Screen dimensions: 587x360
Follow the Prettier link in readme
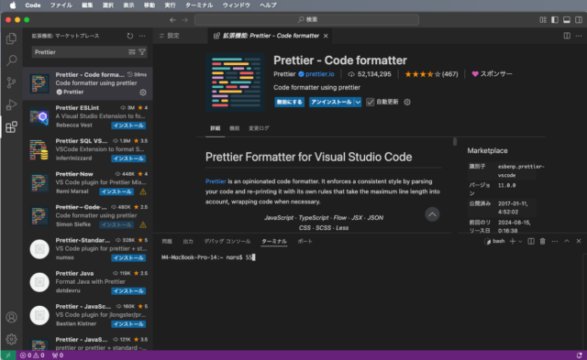coord(216,181)
